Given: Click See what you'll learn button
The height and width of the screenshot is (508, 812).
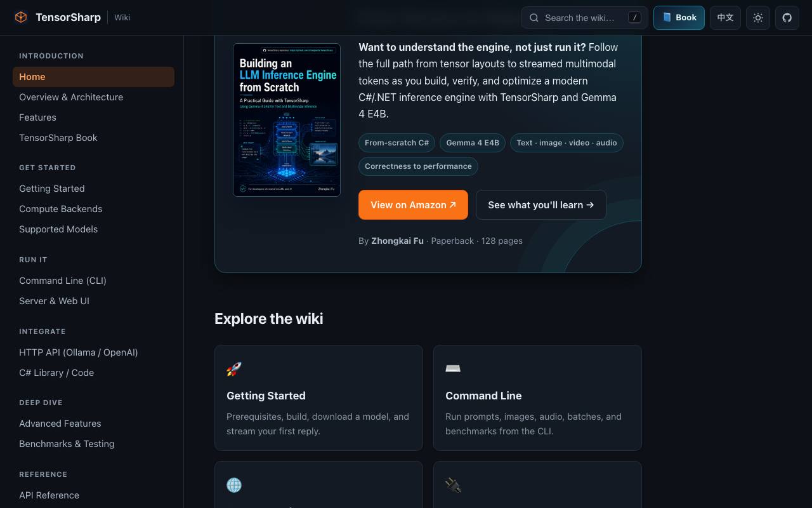Looking at the screenshot, I should click(541, 204).
